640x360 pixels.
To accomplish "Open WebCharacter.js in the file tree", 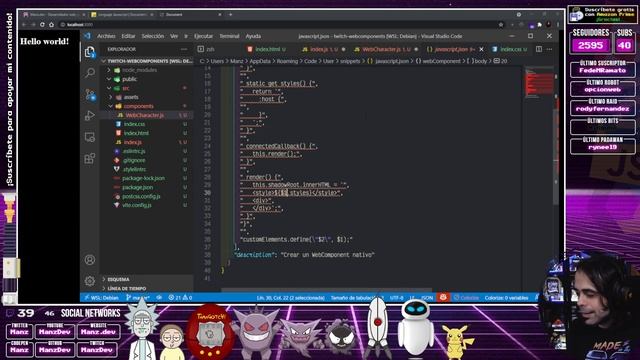I will pyautogui.click(x=144, y=115).
